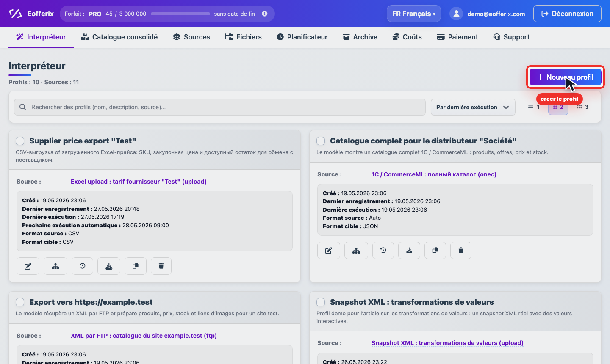Image resolution: width=610 pixels, height=364 pixels.
Task: Tick the Export vers https://example.test checkbox
Action: pos(20,302)
